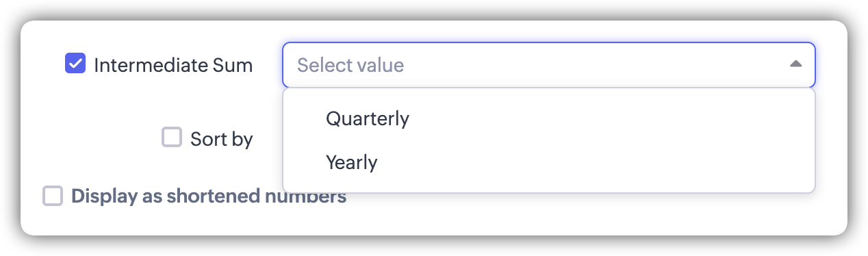The width and height of the screenshot is (868, 256).
Task: Close the list via the upward triangle icon
Action: click(x=795, y=64)
